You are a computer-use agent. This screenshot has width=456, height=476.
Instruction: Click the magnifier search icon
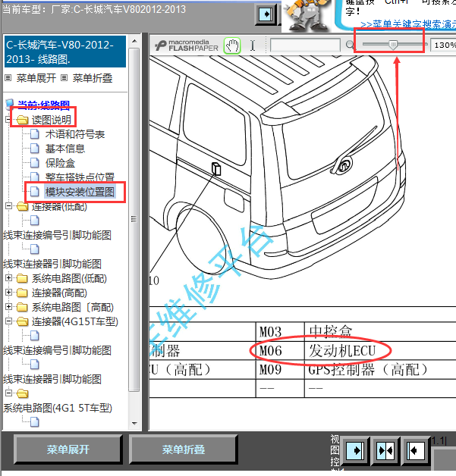pyautogui.click(x=350, y=45)
